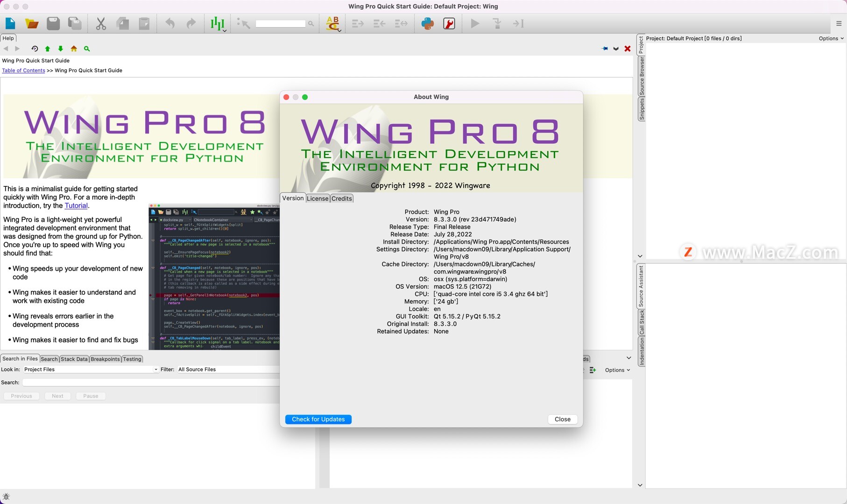
Task: Click the Home icon in Help navigation
Action: coord(73,49)
